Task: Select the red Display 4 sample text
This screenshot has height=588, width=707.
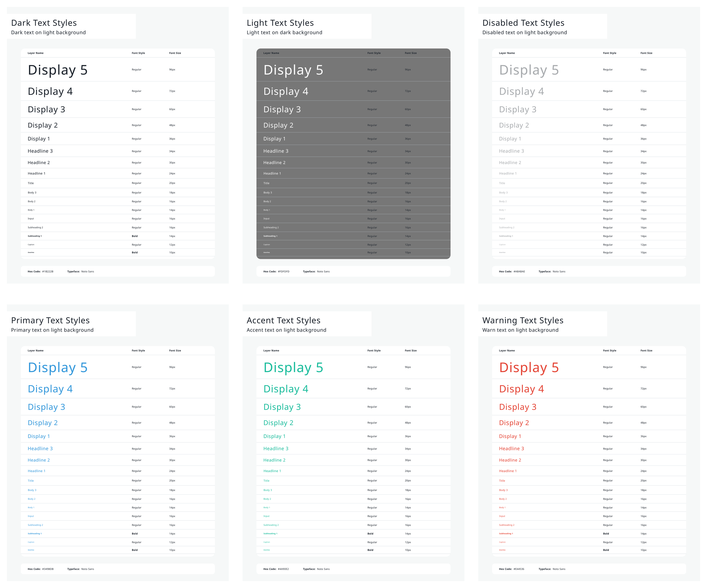Action: (x=521, y=389)
